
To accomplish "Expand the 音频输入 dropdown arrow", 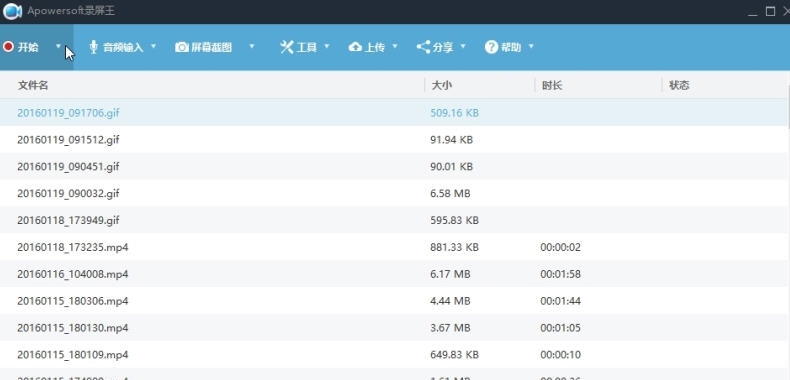I will (x=154, y=46).
